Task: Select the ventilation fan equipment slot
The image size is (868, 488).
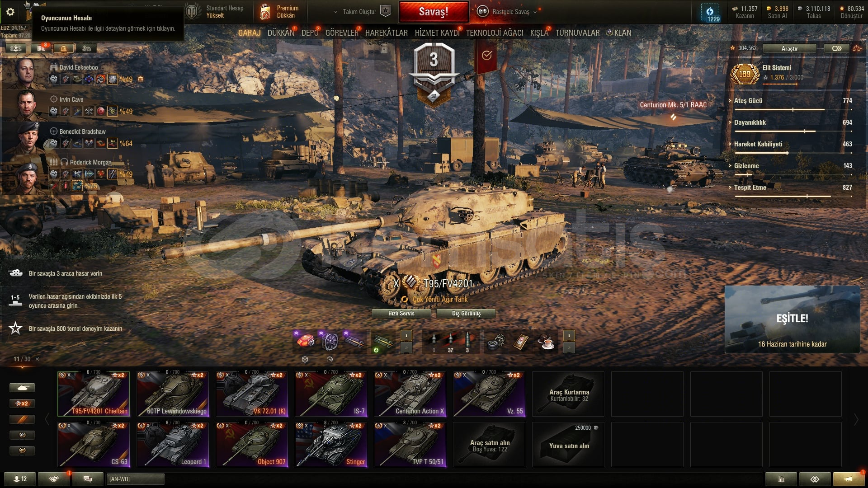Action: pos(330,342)
